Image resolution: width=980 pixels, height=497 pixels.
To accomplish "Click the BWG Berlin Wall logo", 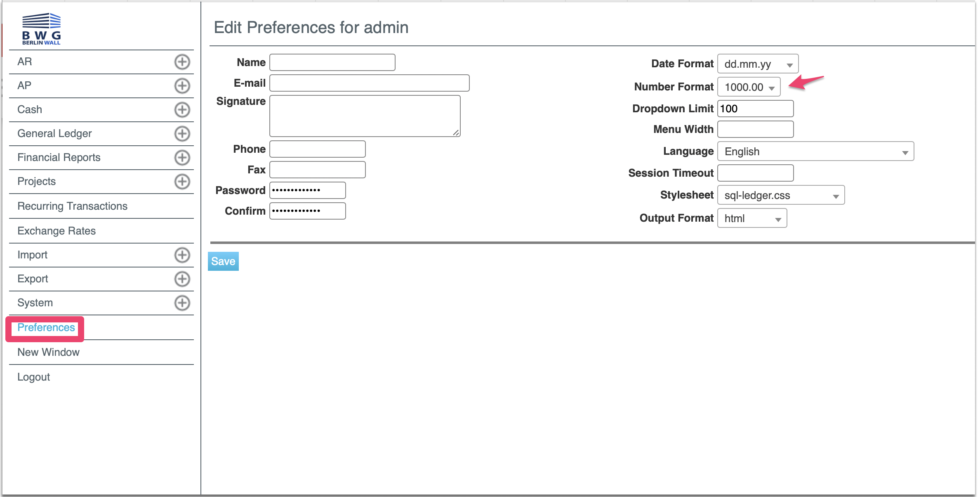I will (41, 29).
